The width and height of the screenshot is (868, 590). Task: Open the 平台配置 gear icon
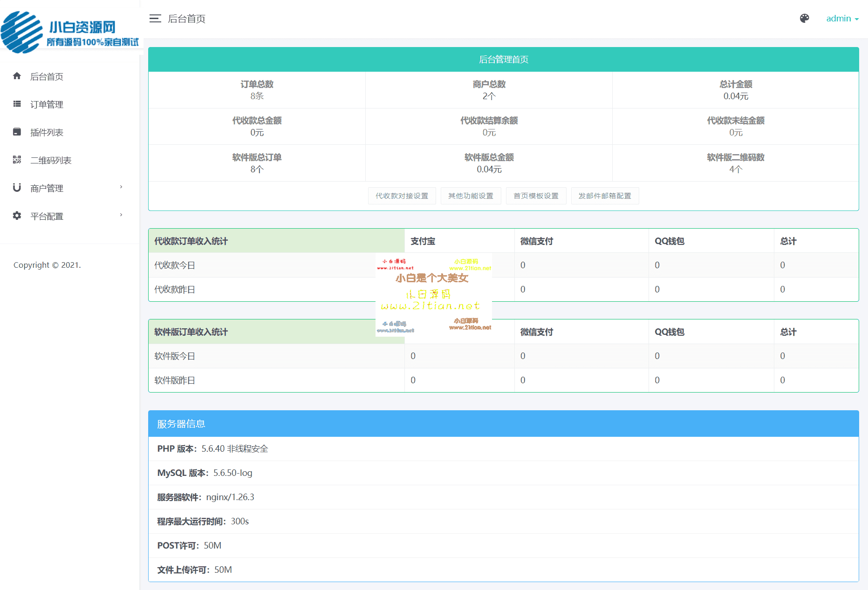click(17, 216)
